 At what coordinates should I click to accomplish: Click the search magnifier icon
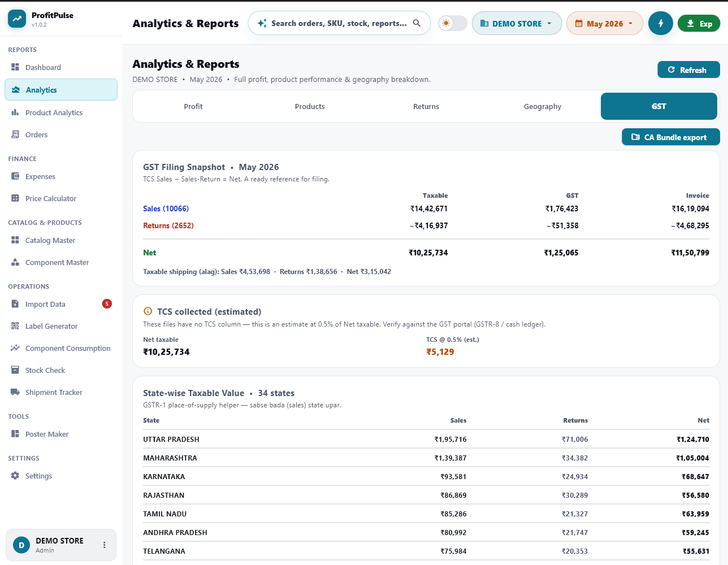point(417,23)
